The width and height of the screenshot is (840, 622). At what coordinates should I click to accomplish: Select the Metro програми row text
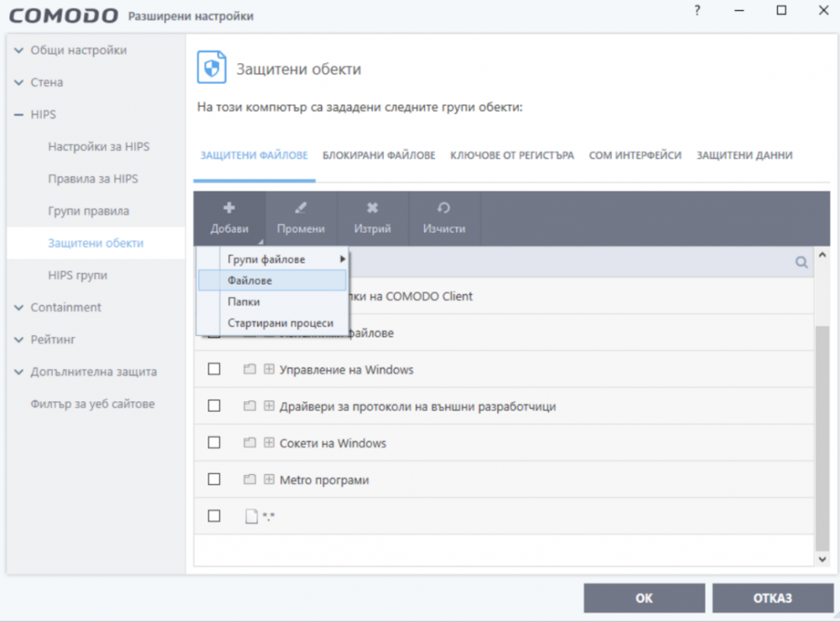(x=324, y=480)
